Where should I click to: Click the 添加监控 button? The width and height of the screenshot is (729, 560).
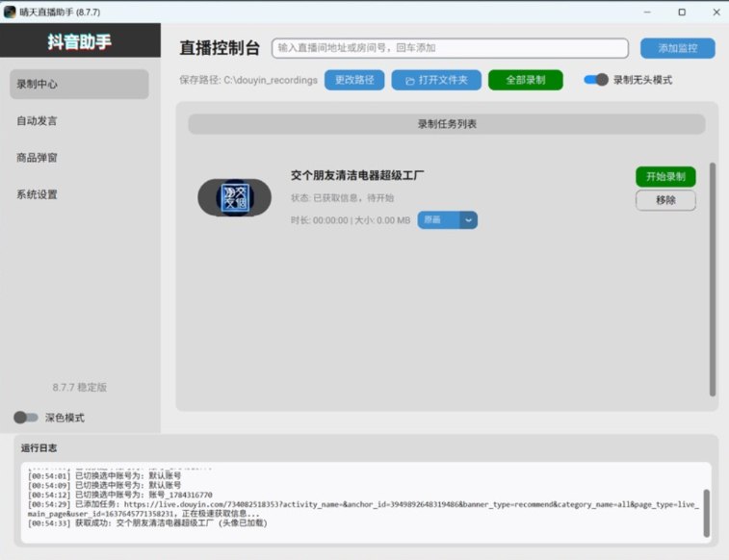click(677, 48)
